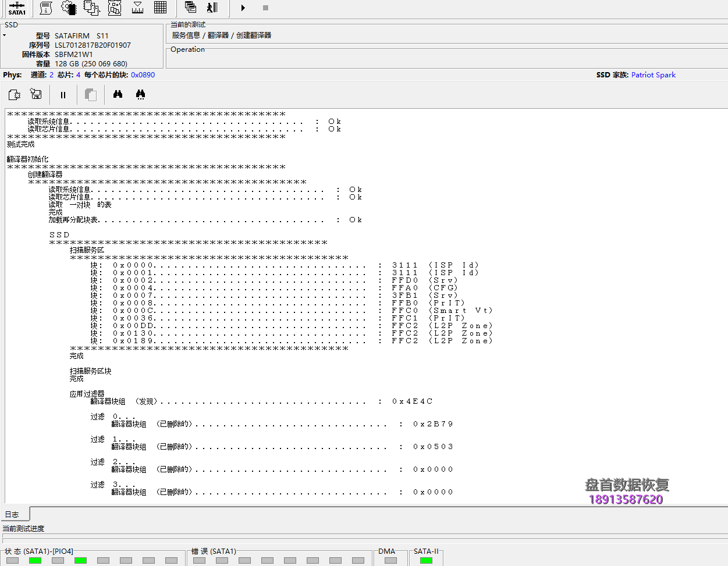728x566 pixels.
Task: Find next with the dotted binoculars icon
Action: (x=140, y=94)
